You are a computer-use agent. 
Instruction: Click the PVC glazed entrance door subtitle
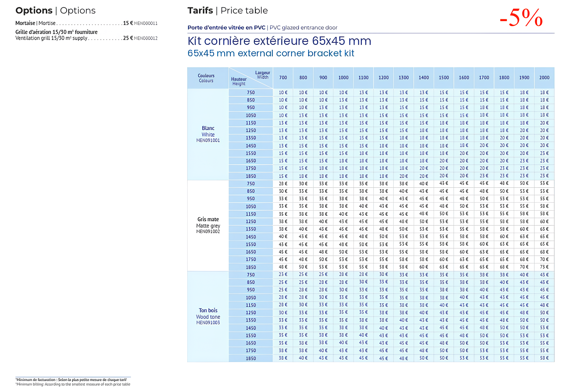pos(303,28)
